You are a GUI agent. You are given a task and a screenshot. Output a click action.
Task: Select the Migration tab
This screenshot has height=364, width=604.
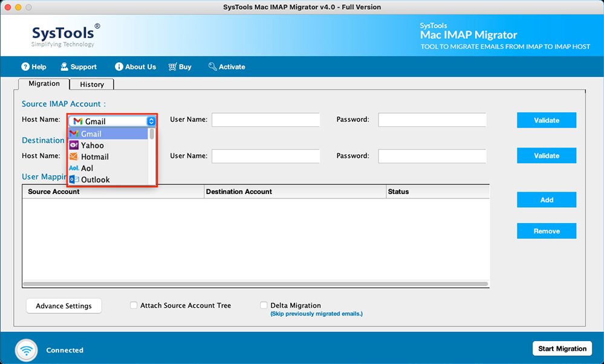44,83
